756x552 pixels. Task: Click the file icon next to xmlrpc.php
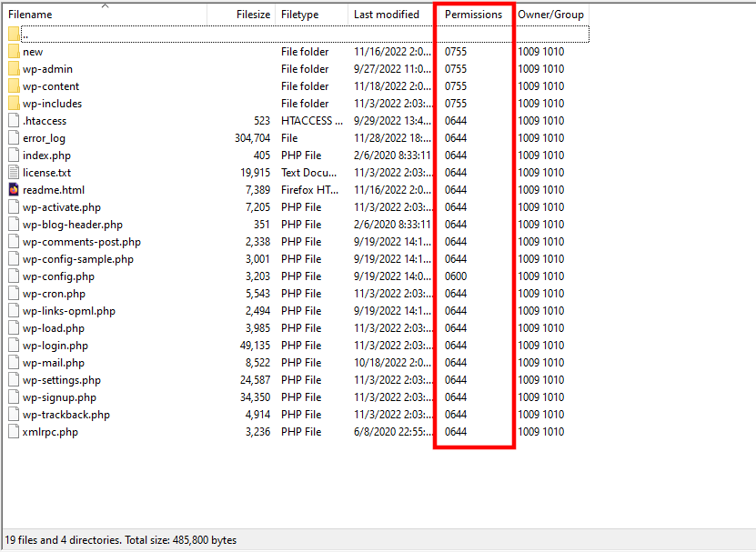[13, 432]
